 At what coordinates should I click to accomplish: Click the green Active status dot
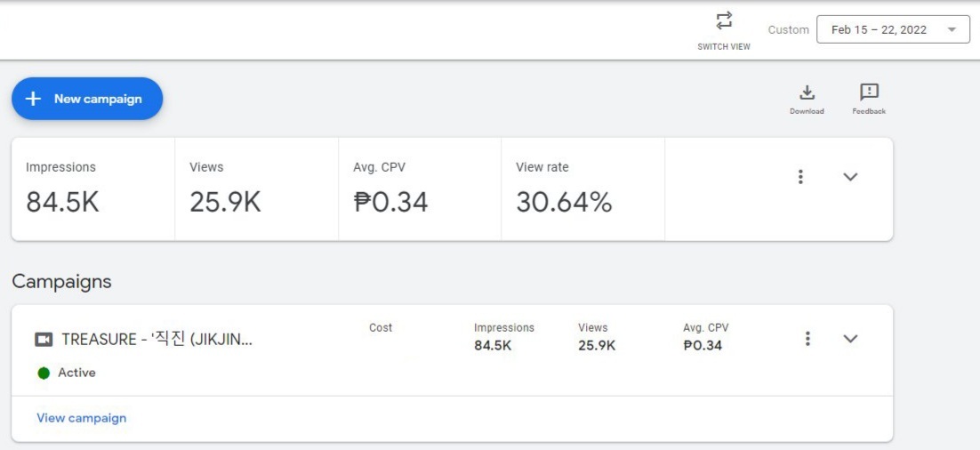click(43, 374)
